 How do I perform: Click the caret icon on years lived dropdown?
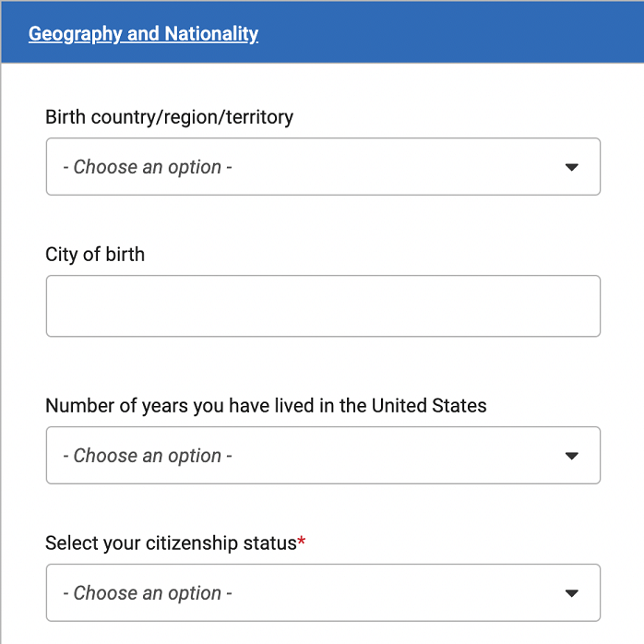(x=571, y=456)
